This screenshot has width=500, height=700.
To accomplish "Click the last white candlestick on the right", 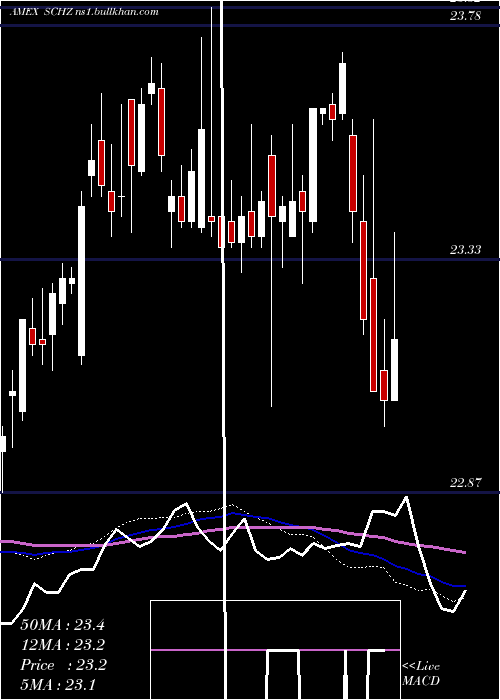I will [x=394, y=370].
